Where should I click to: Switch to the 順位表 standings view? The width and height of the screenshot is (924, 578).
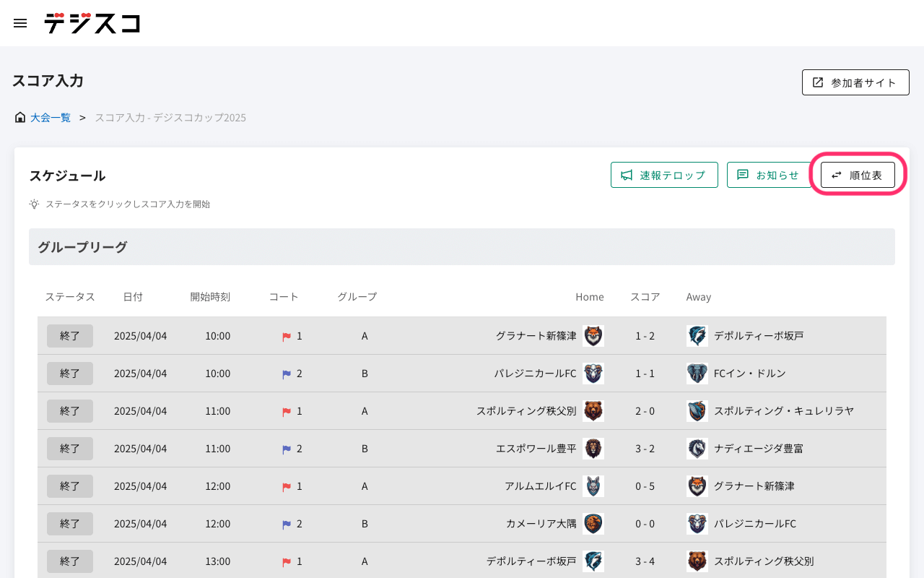coord(858,175)
